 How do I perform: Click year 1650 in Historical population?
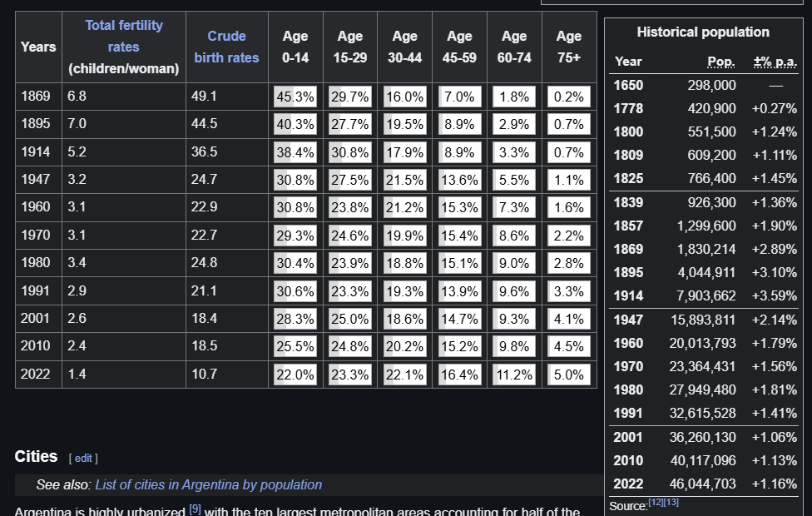[628, 85]
